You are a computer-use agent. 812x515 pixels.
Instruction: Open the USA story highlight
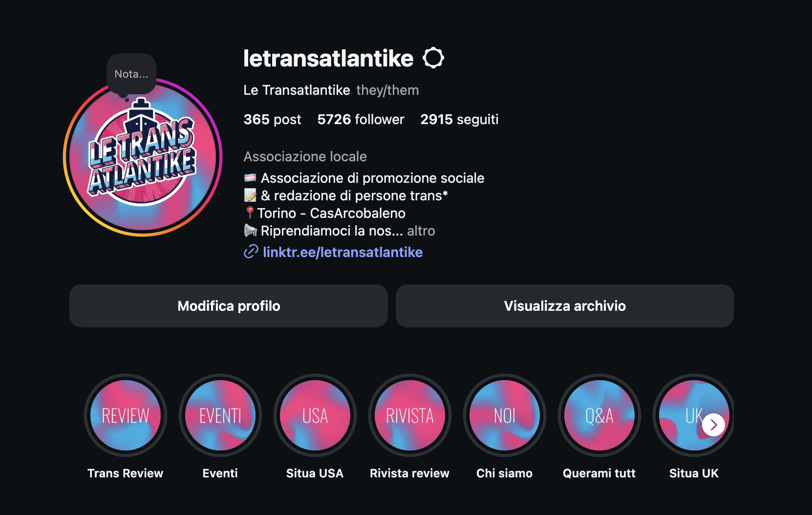tap(315, 415)
